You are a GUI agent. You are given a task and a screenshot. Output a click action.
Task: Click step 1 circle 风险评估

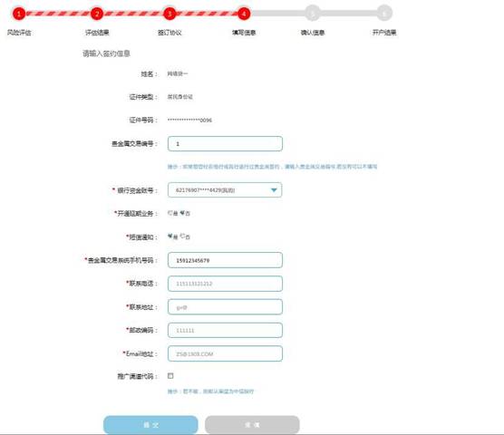[x=19, y=14]
